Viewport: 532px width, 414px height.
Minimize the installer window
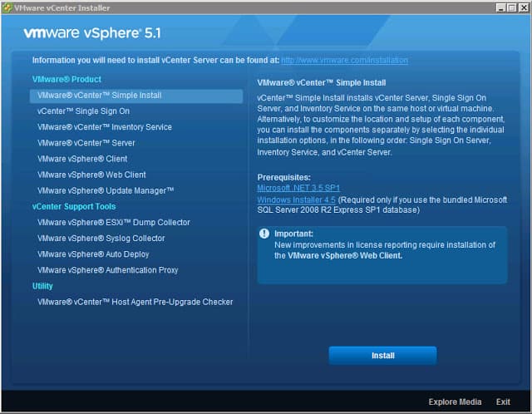(x=500, y=7)
